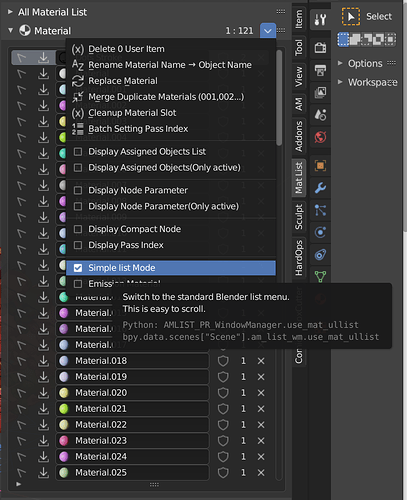Open Physics properties icon

pyautogui.click(x=320, y=232)
